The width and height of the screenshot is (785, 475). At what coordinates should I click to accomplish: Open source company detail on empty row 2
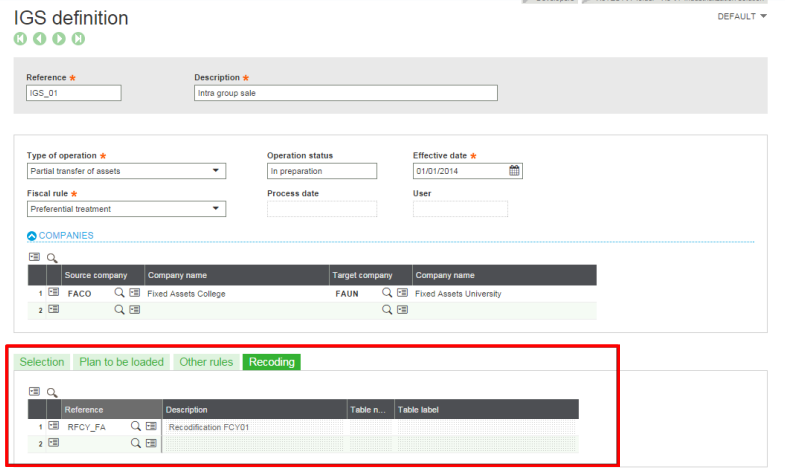[x=135, y=310]
